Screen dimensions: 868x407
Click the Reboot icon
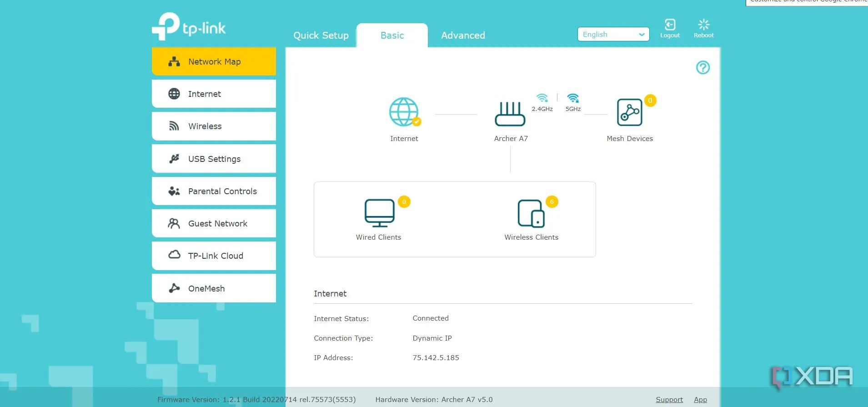pyautogui.click(x=703, y=25)
